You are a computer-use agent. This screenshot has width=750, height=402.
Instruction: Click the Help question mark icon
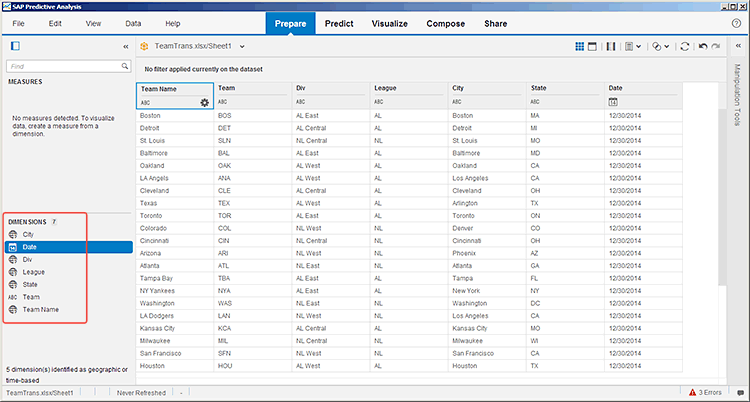pyautogui.click(x=737, y=23)
